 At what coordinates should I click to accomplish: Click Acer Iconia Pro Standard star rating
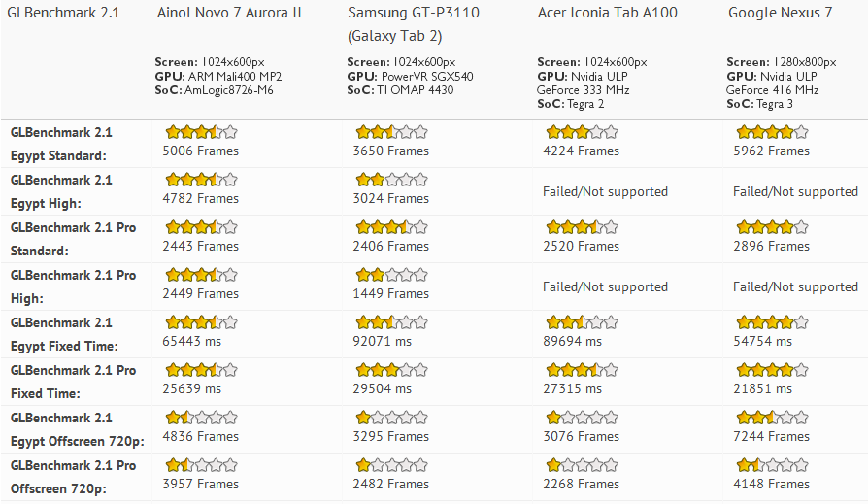(x=582, y=227)
